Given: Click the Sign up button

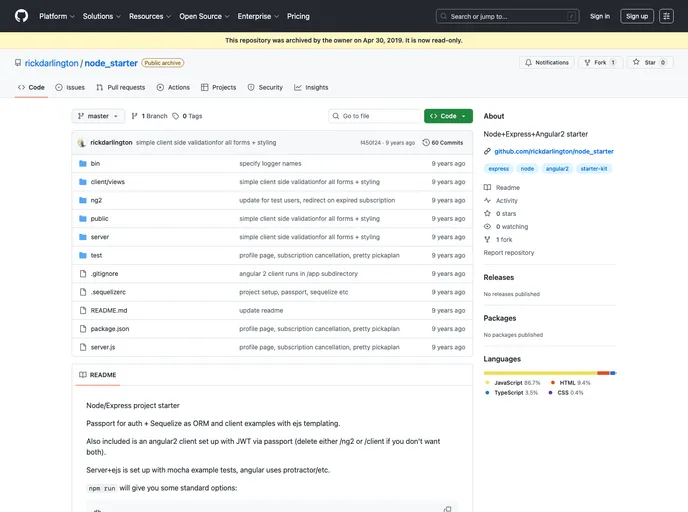Looking at the screenshot, I should coord(636,16).
